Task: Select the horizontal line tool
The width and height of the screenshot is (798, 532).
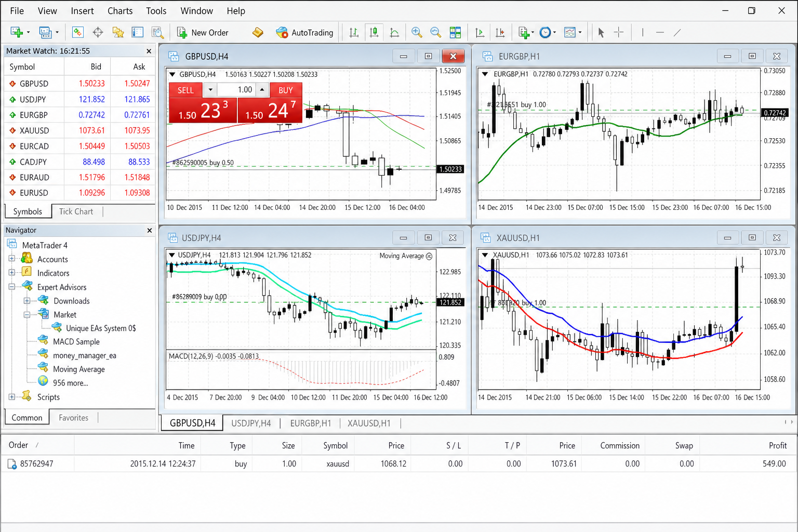Action: pyautogui.click(x=660, y=33)
